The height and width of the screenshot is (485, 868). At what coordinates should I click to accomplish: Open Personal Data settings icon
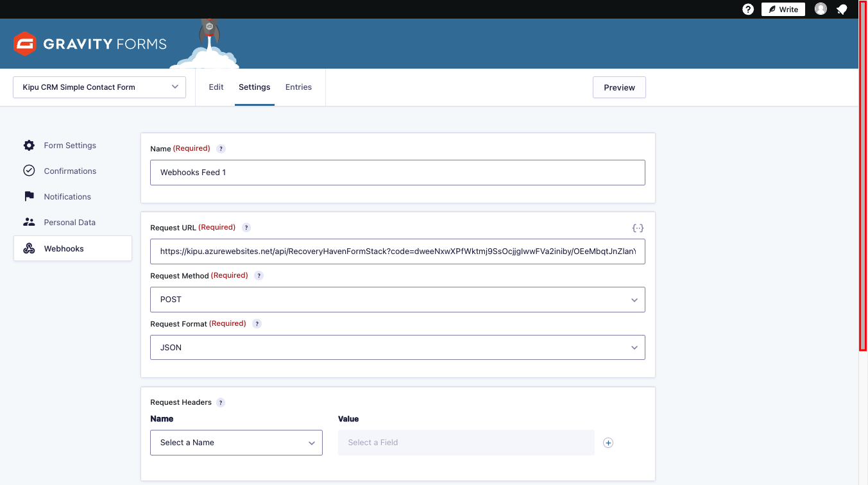[x=29, y=221]
